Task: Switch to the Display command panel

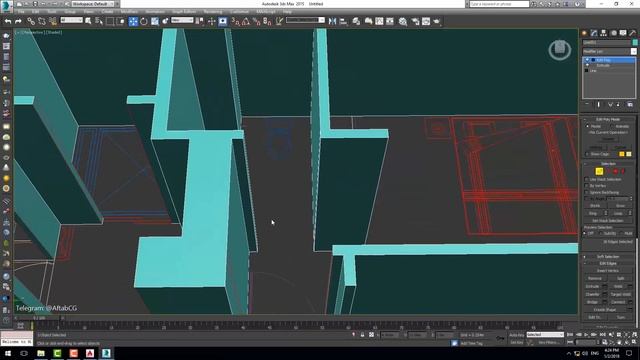Action: 623,33
